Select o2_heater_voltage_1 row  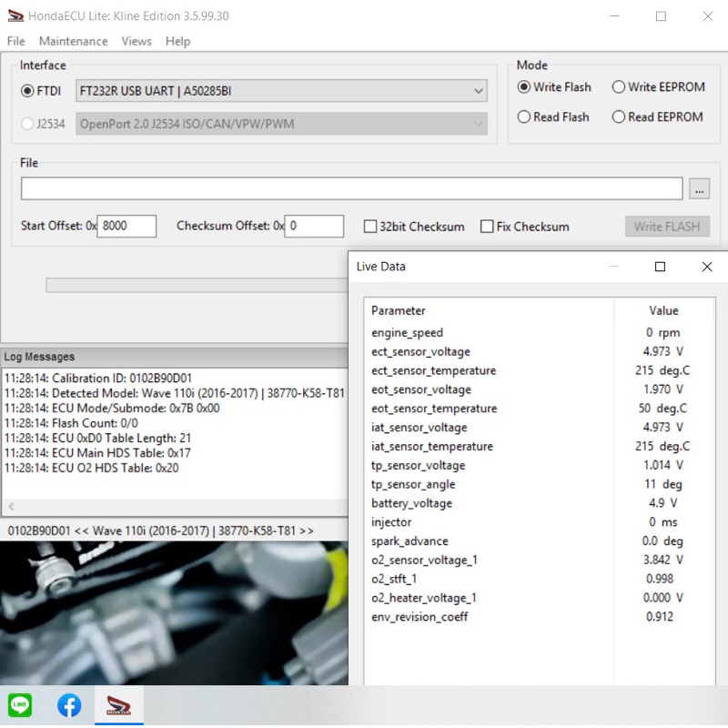click(x=539, y=598)
